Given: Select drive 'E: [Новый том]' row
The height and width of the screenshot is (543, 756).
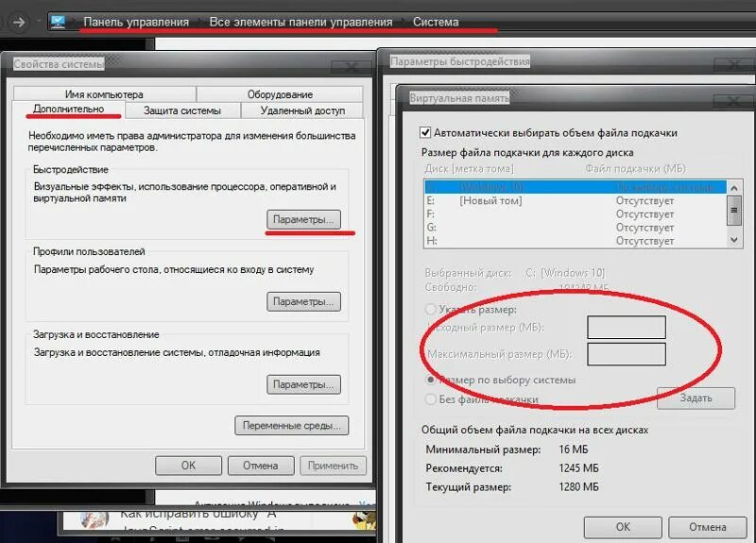Looking at the screenshot, I should coord(575,200).
